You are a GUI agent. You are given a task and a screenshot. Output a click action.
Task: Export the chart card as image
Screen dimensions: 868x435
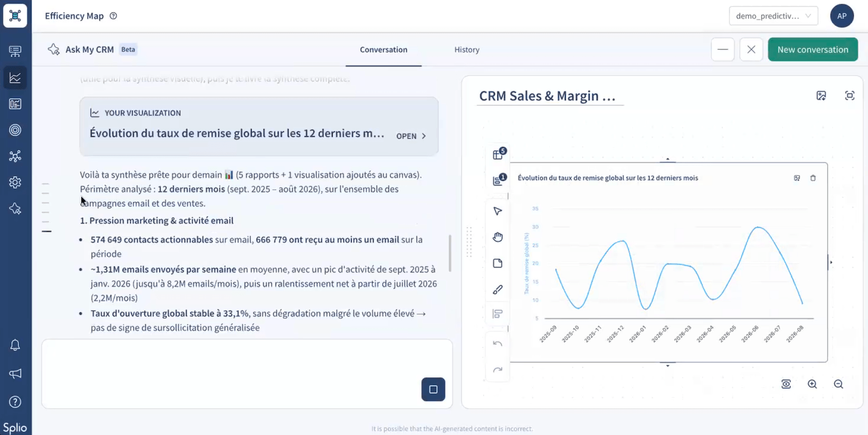click(x=797, y=178)
